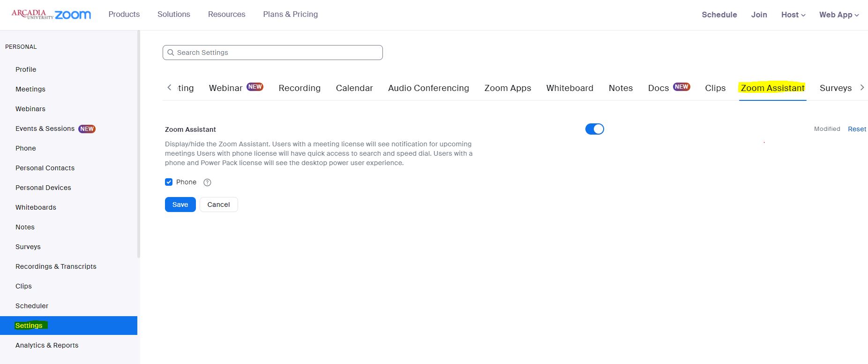Click the NEW badge on Events & Sessions

tap(87, 129)
